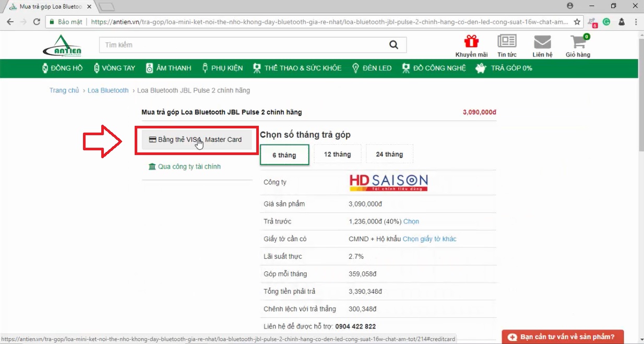This screenshot has height=344, width=644.
Task: Click the An Tien logo
Action: (62, 46)
